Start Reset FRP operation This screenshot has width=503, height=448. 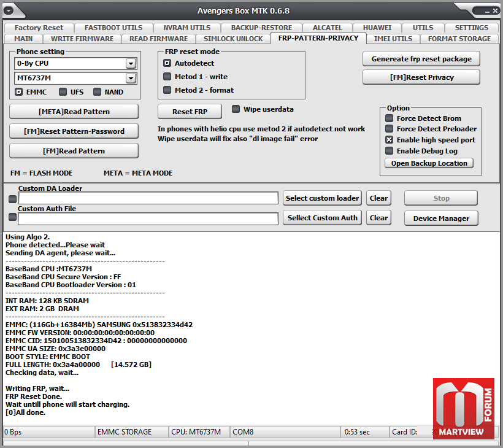pos(190,111)
